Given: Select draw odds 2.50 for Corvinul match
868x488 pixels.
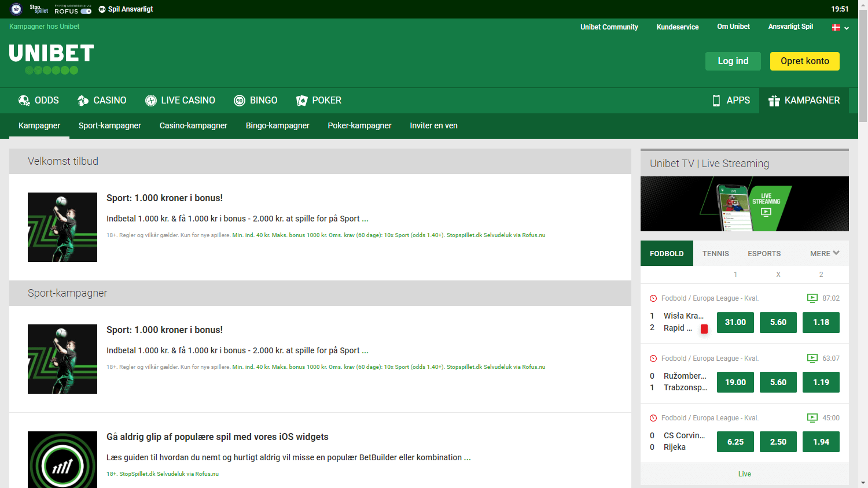Looking at the screenshot, I should click(x=778, y=442).
